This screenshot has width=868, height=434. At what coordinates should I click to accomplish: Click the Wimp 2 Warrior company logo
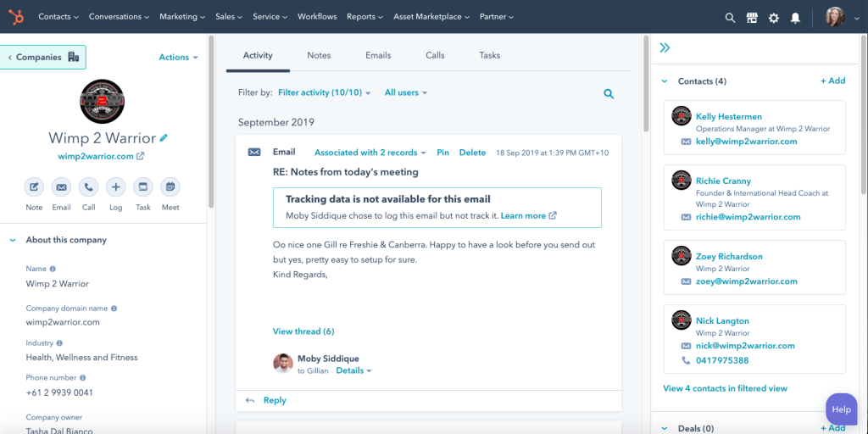[x=102, y=102]
